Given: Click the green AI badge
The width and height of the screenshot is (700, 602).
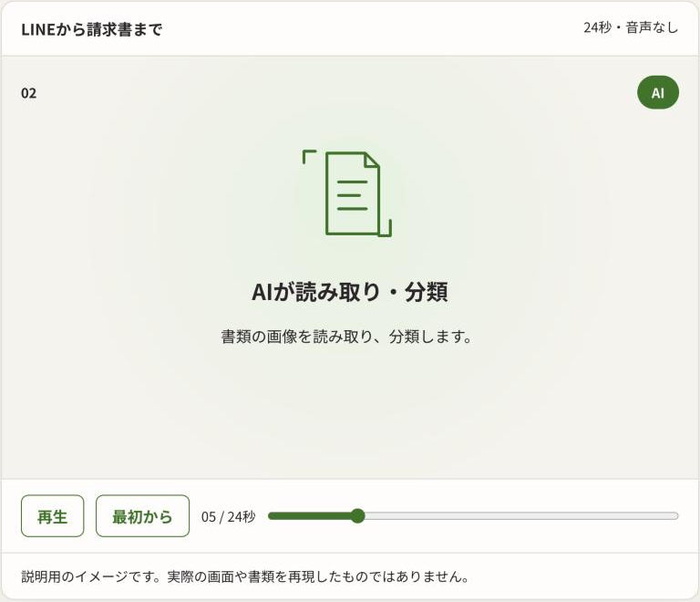Looking at the screenshot, I should point(657,93).
